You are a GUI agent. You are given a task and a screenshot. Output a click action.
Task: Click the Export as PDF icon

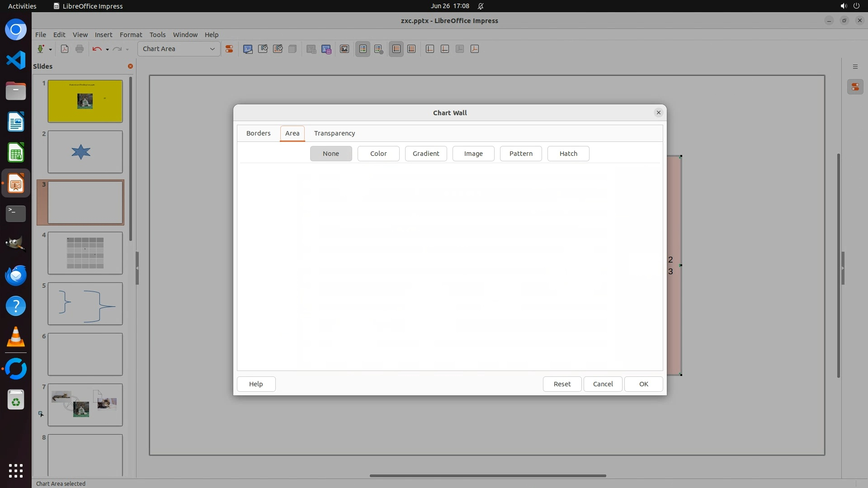pos(65,49)
